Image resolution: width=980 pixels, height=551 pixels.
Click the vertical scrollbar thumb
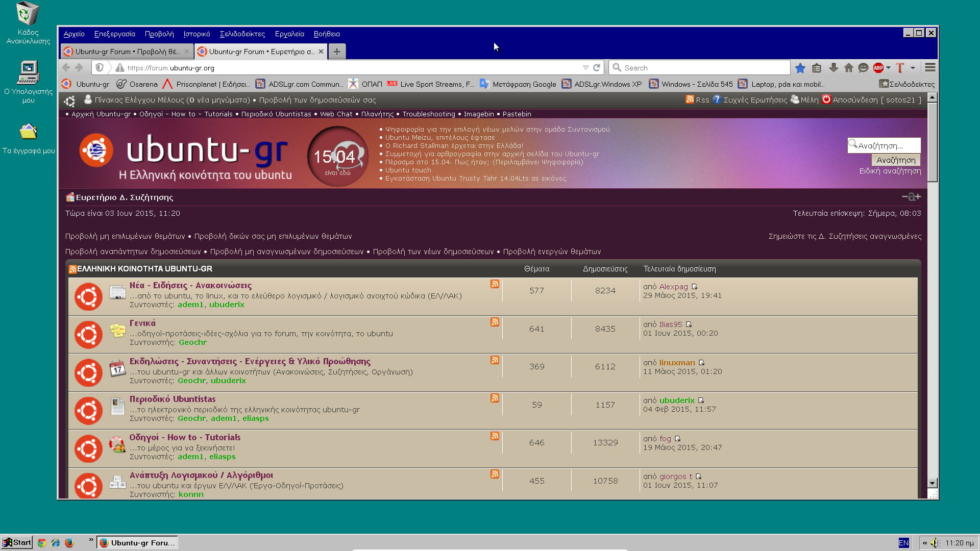933,142
